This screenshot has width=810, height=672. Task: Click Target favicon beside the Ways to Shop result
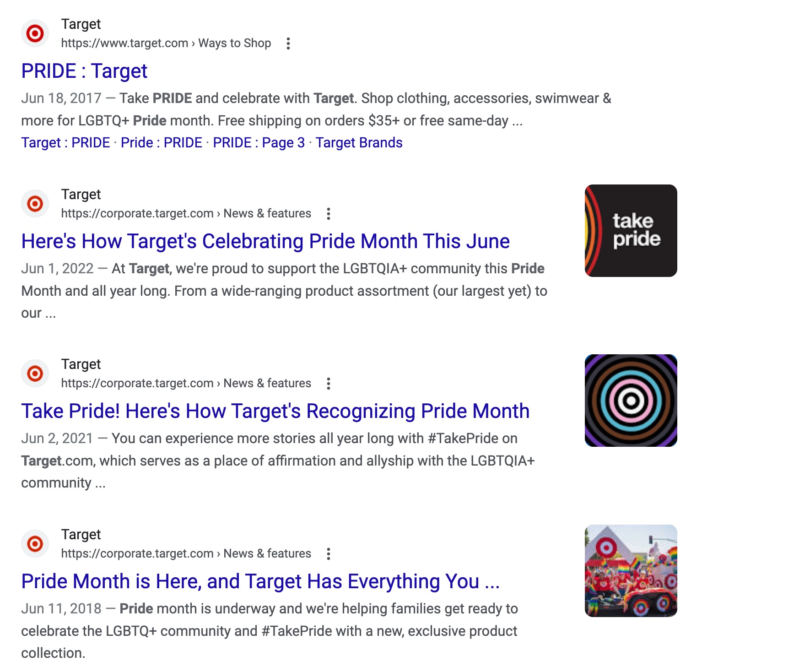point(35,33)
